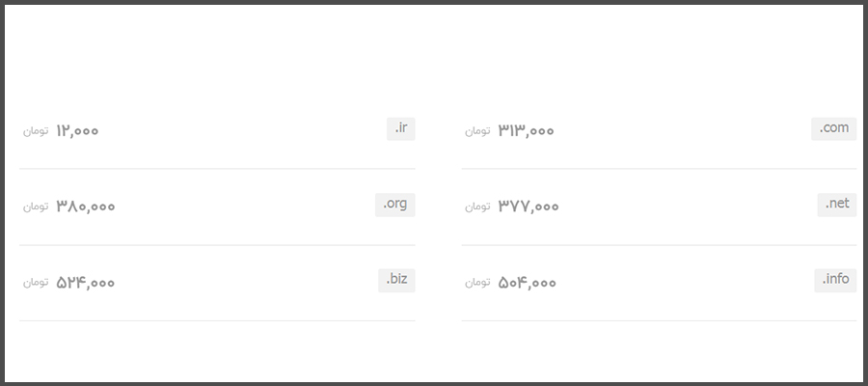Choose the .org domain extension badge
The image size is (868, 386).
(395, 205)
